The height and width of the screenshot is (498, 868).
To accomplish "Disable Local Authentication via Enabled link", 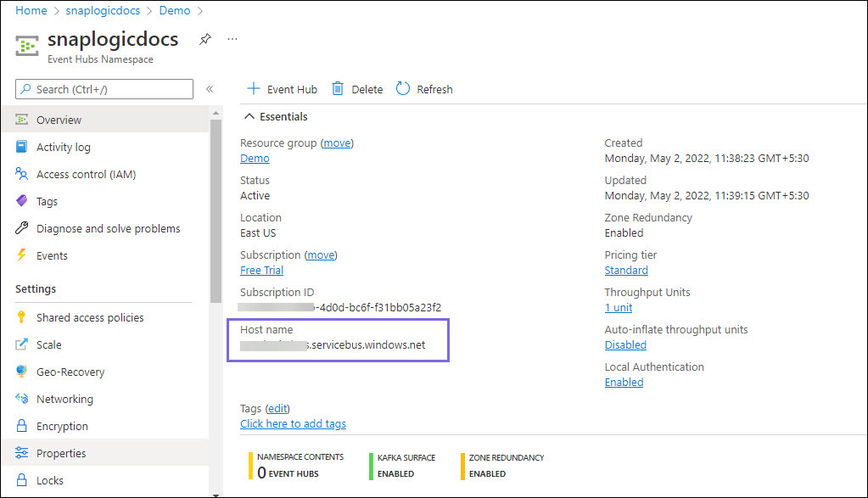I will (624, 382).
